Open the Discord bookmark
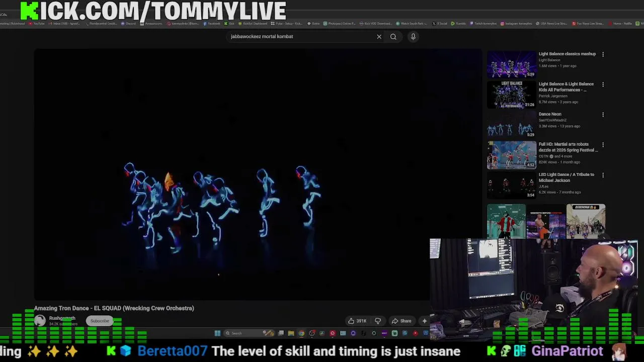The height and width of the screenshot is (362, 644). point(128,24)
